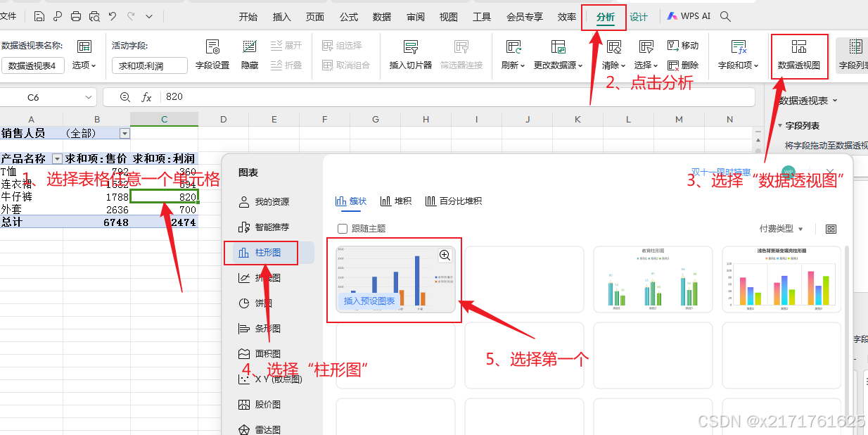Open the 销售人员 filter dropdown in B1

point(125,133)
